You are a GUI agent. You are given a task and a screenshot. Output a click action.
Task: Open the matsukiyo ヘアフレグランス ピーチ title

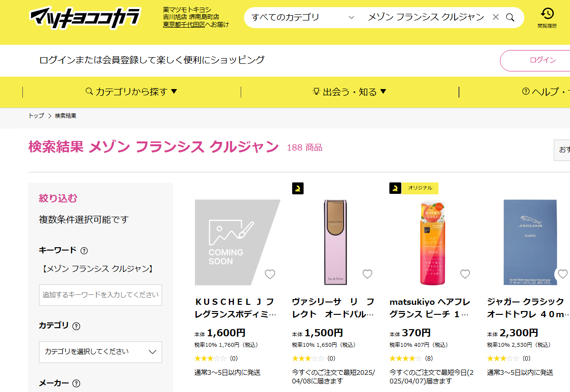click(430, 308)
